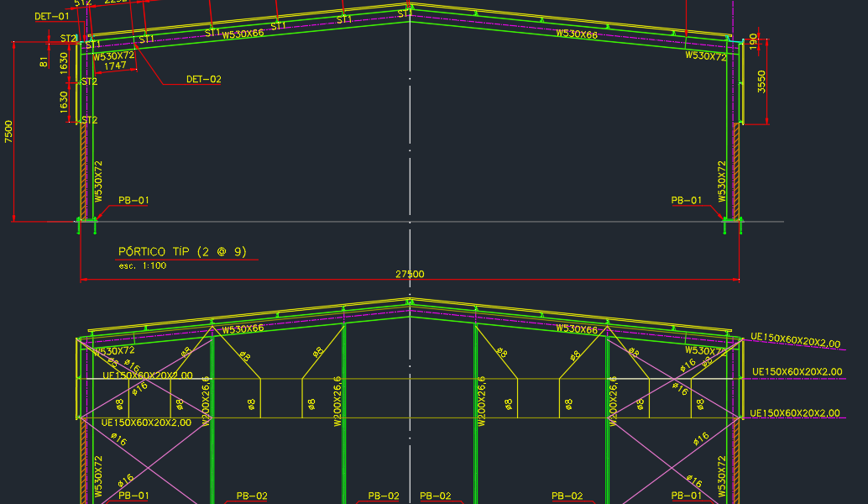Select bottom UE150X60X20X2,00 label on right edge
Screen dimensions: 868x504
794,413
